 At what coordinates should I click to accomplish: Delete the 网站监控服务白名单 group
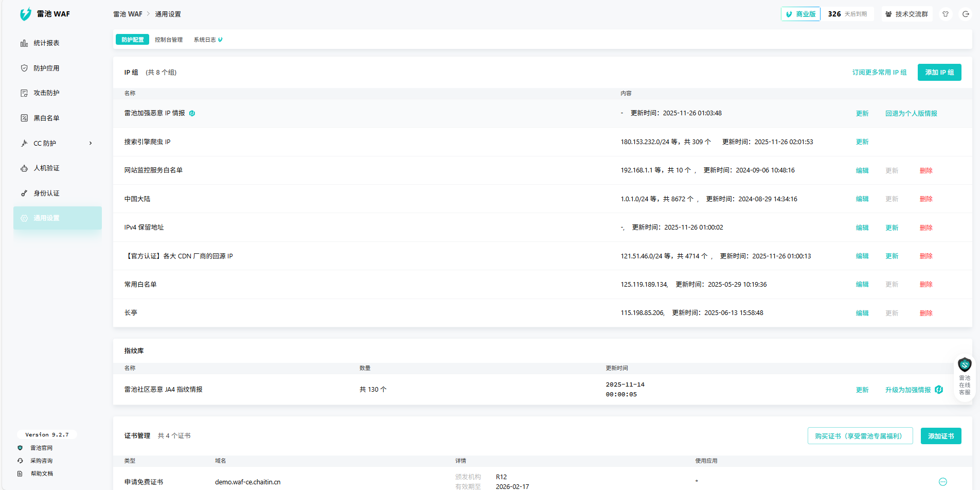point(926,171)
